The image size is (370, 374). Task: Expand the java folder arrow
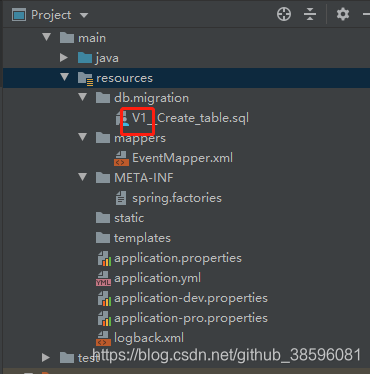coord(64,57)
